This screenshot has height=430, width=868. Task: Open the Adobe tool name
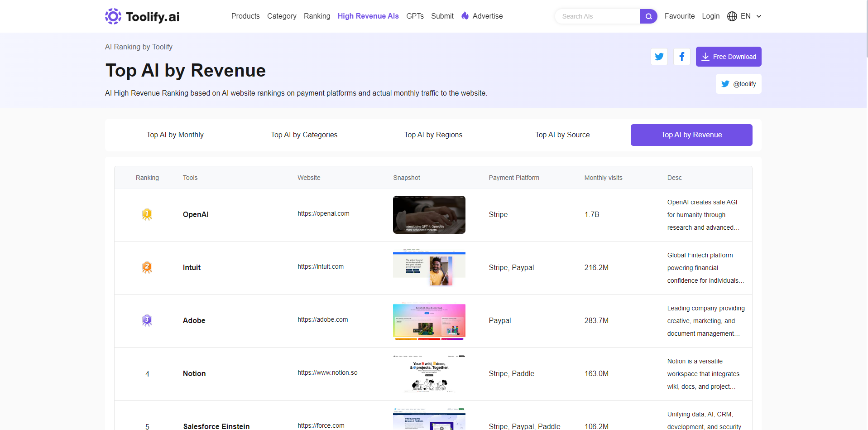[194, 320]
